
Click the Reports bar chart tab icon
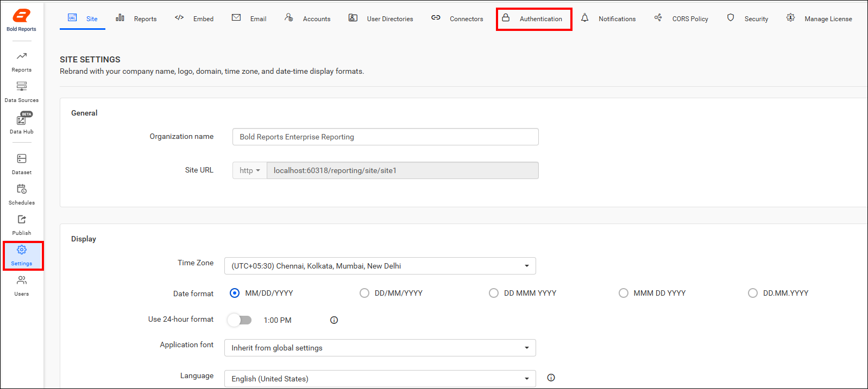(x=120, y=18)
